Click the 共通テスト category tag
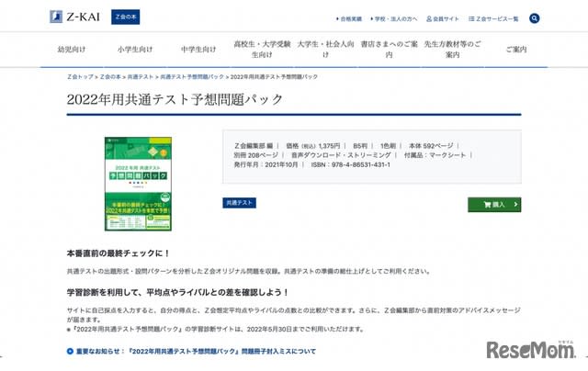The height and width of the screenshot is (371, 588). click(x=239, y=203)
